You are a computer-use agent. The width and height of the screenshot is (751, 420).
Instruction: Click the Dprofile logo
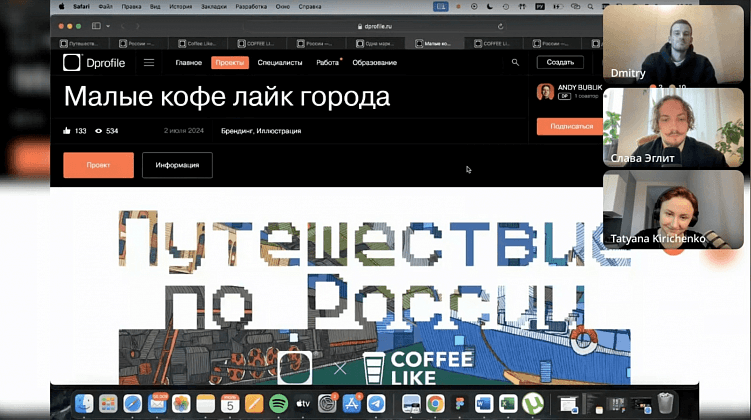94,63
